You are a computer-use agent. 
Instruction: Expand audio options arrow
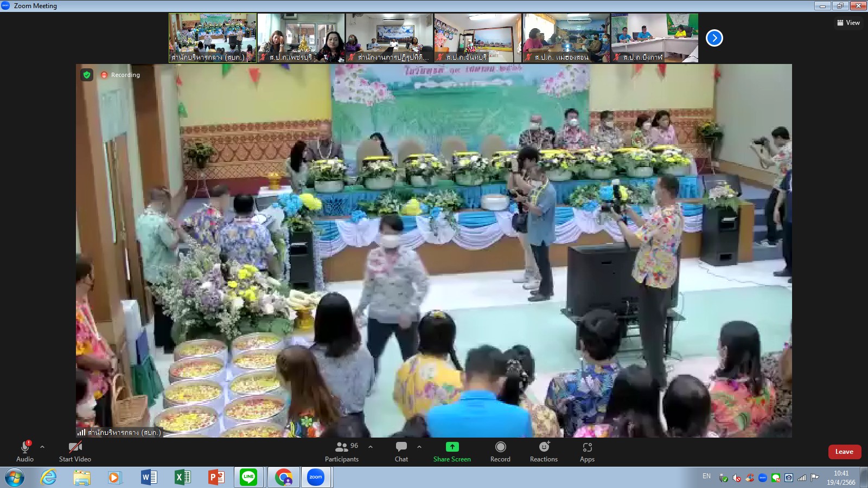[x=42, y=447]
